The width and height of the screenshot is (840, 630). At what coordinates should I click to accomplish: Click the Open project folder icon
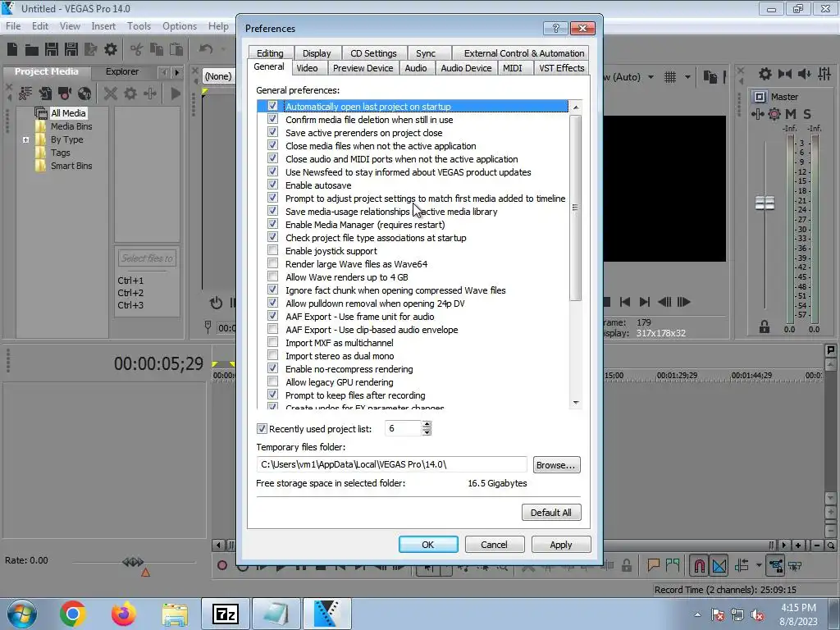[x=32, y=50]
